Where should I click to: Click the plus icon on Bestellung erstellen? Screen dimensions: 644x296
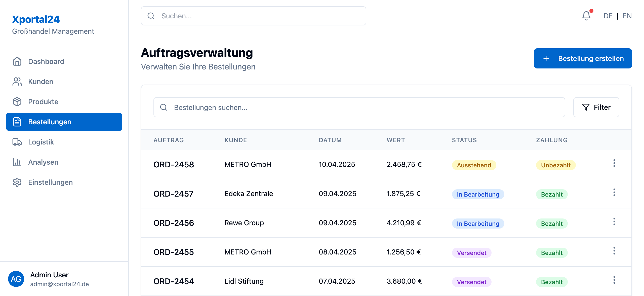click(x=546, y=58)
